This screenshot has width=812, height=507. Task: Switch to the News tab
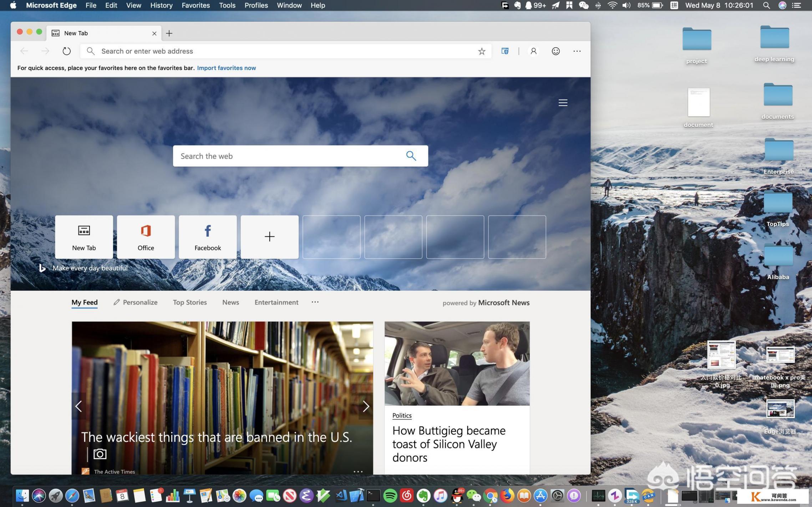click(x=230, y=302)
